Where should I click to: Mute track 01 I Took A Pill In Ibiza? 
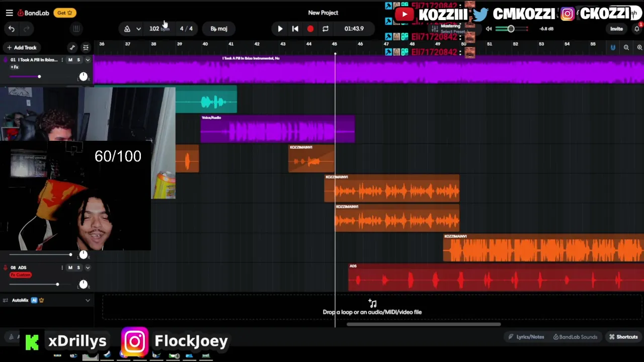(x=70, y=60)
